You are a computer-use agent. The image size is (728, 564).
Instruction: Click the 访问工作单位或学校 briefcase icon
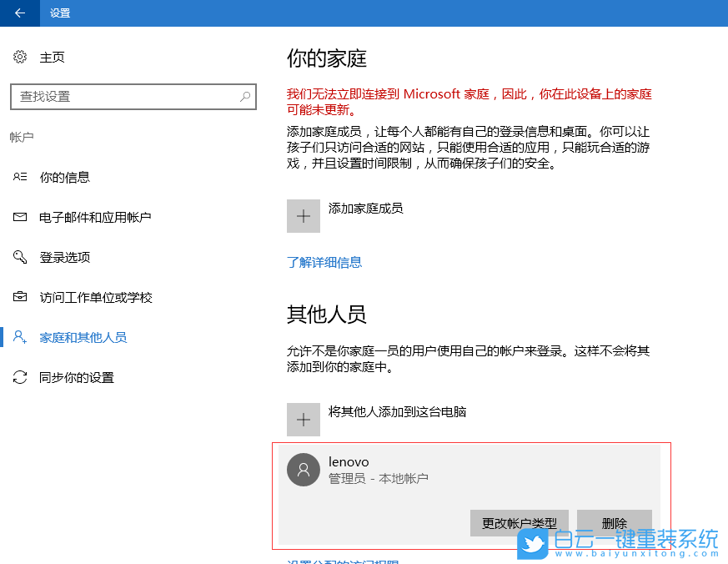tap(20, 297)
